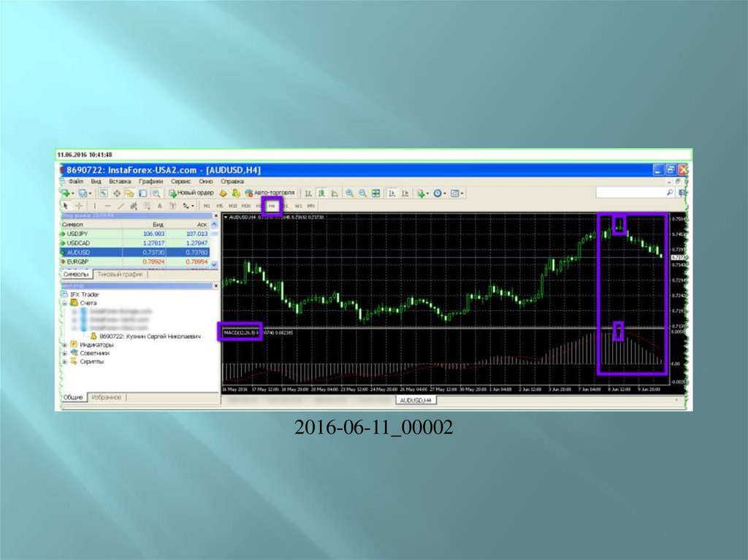Switch to the Тиковый график tab
The height and width of the screenshot is (560, 748).
tap(121, 275)
